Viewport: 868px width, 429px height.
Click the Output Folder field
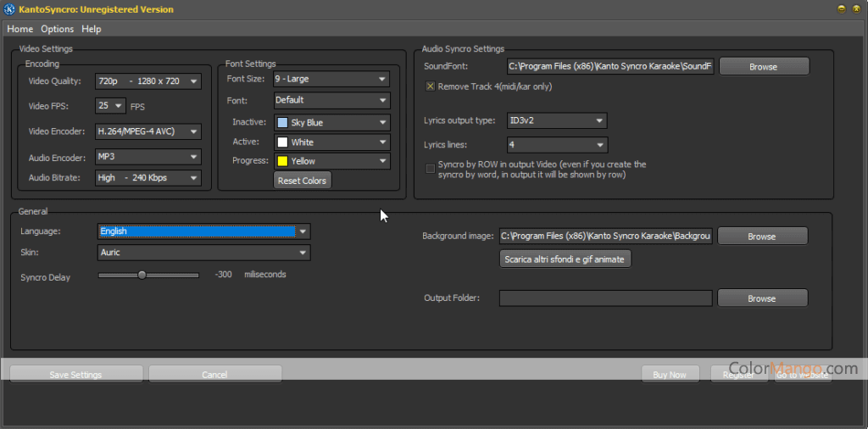(606, 298)
